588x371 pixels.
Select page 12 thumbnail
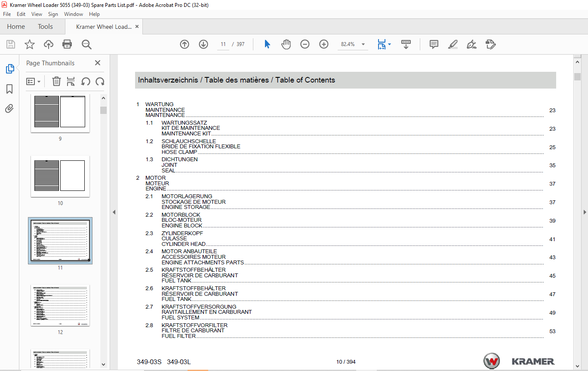60,305
